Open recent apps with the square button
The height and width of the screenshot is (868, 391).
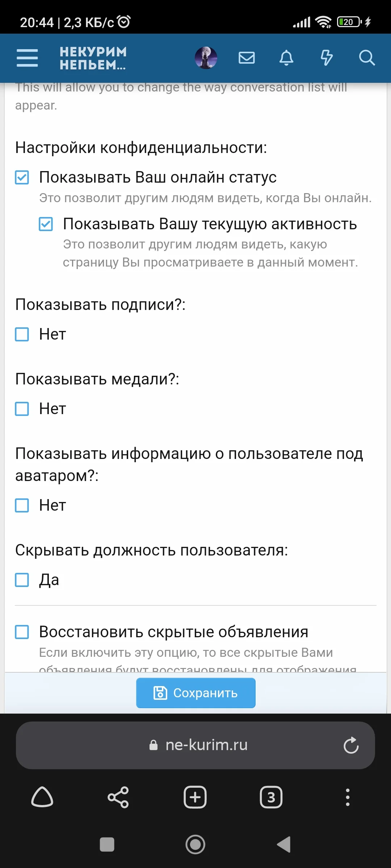108,845
